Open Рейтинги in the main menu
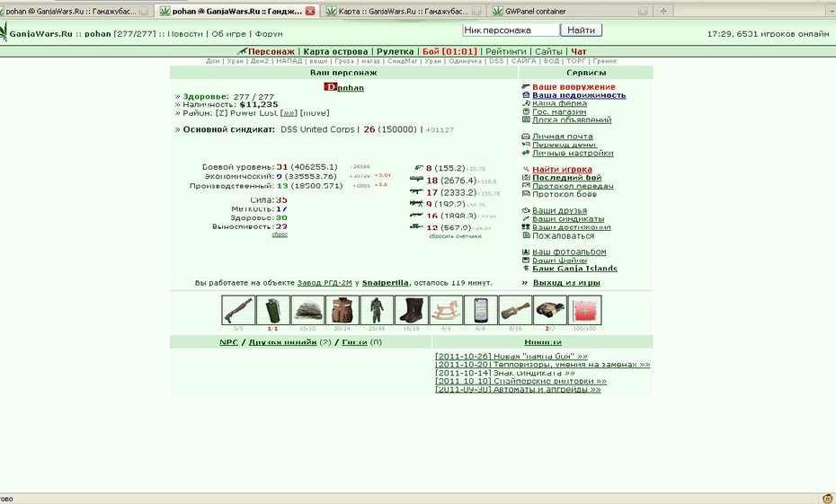 pyautogui.click(x=506, y=52)
